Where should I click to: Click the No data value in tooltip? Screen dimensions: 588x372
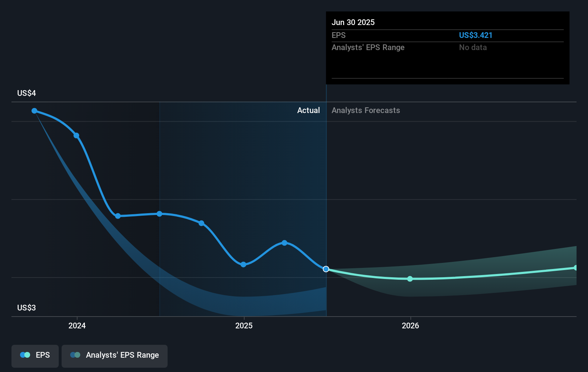tap(473, 48)
